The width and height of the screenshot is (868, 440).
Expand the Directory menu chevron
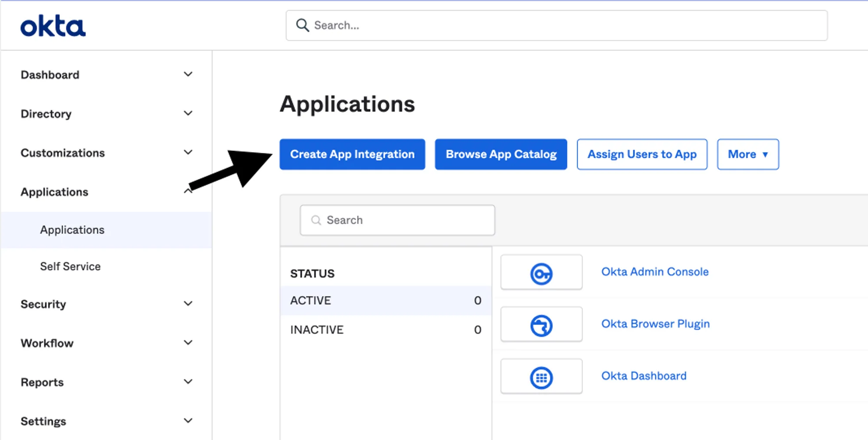188,113
